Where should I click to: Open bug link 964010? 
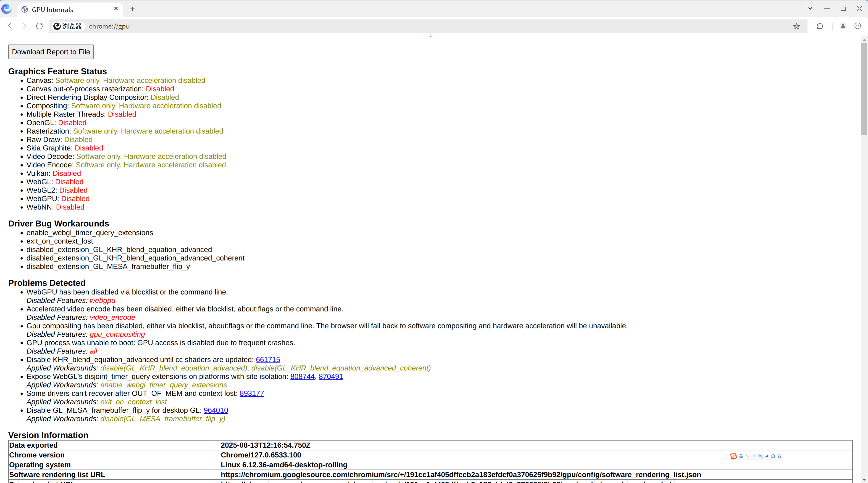[x=216, y=410]
